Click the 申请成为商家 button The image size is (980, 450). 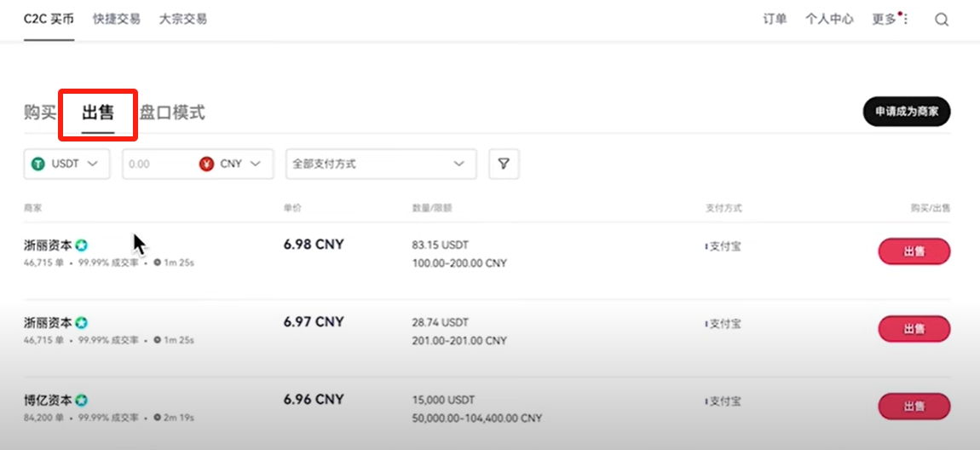[x=906, y=112]
